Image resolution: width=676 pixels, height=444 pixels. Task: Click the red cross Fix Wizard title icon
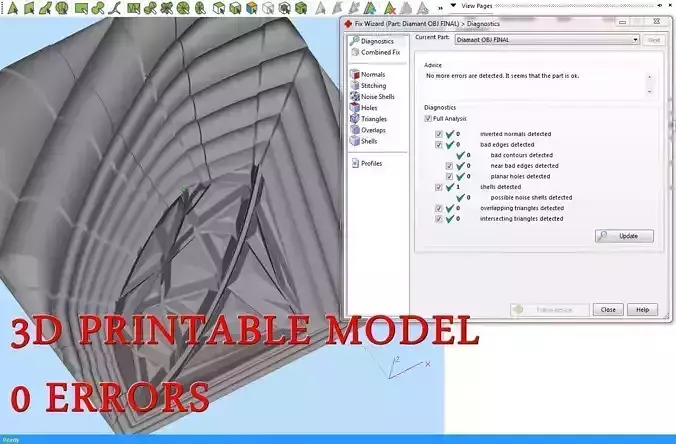(x=348, y=24)
